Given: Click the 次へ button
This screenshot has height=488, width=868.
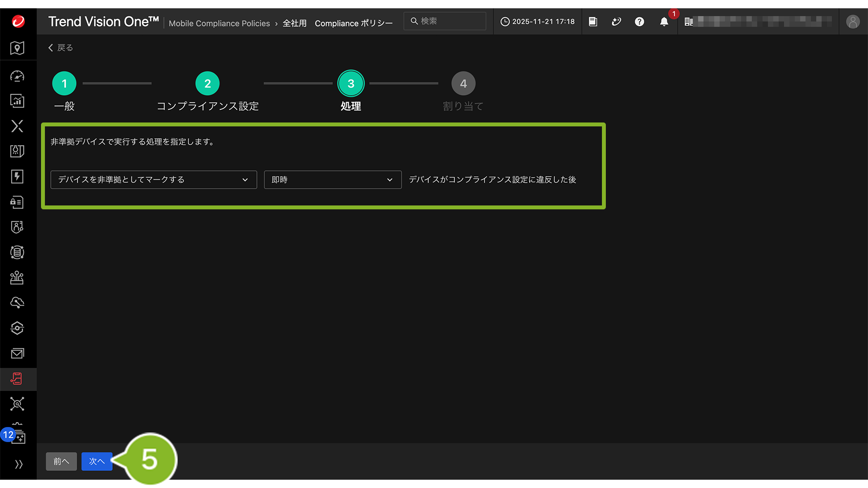Looking at the screenshot, I should 97,462.
